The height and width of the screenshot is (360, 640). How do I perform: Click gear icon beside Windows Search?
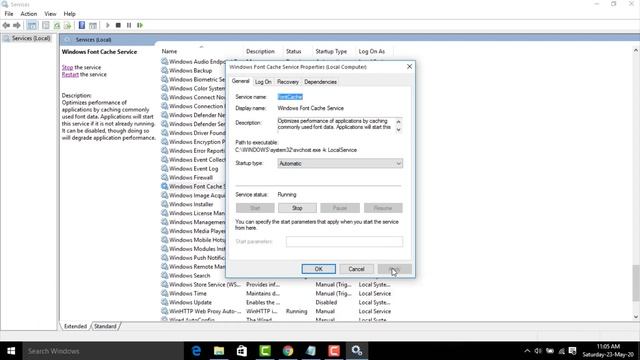tap(164, 276)
